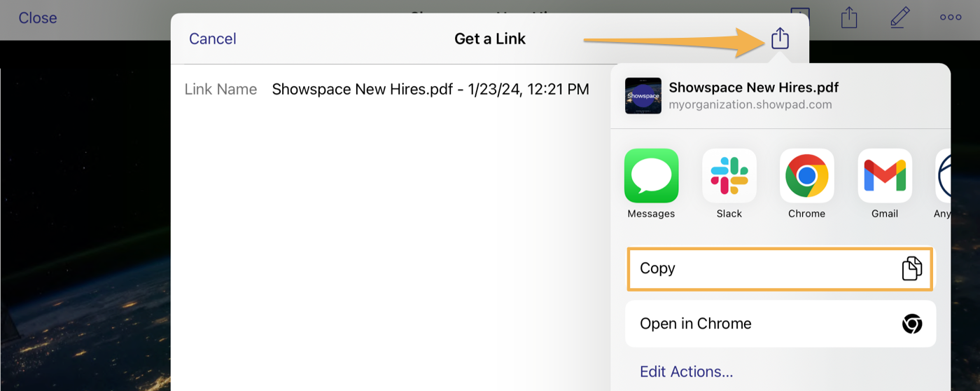This screenshot has width=980, height=391.
Task: Click the Chrome logo icon in Open in Chrome row
Action: [x=912, y=324]
